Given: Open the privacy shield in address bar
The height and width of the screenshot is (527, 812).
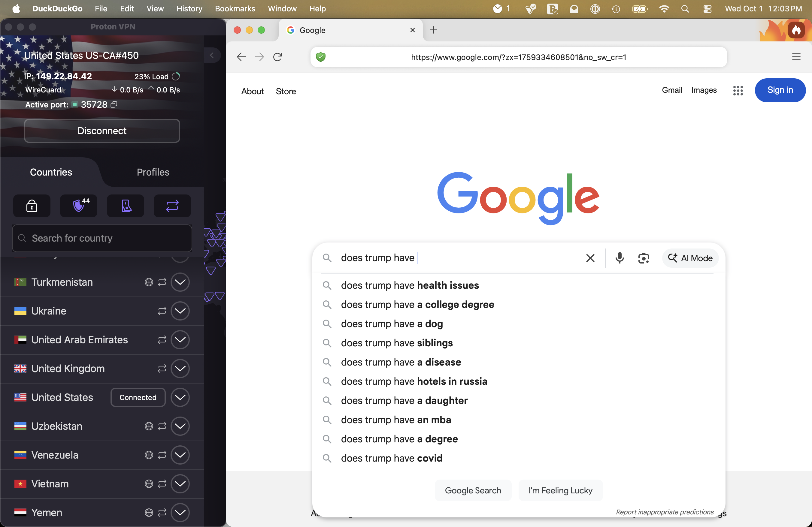Looking at the screenshot, I should pos(321,57).
